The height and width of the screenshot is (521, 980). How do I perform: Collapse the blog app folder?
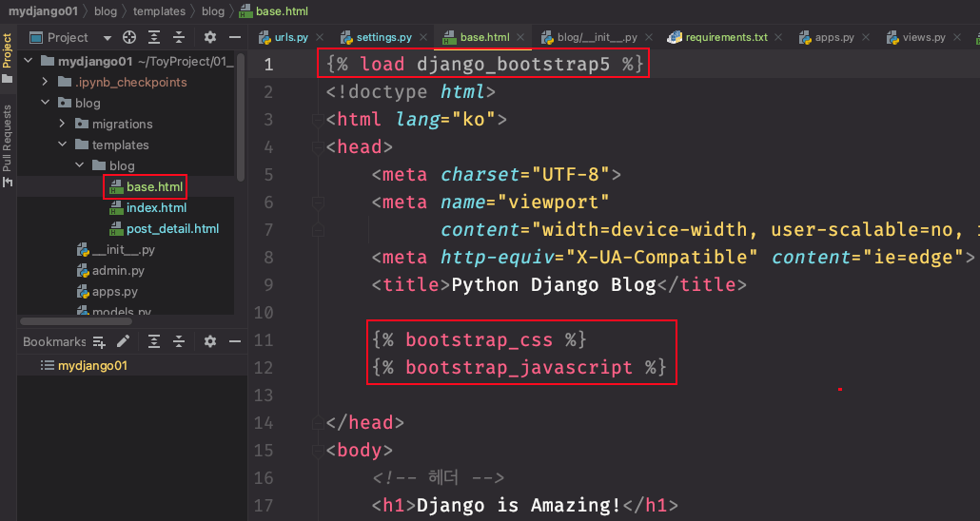pos(45,103)
